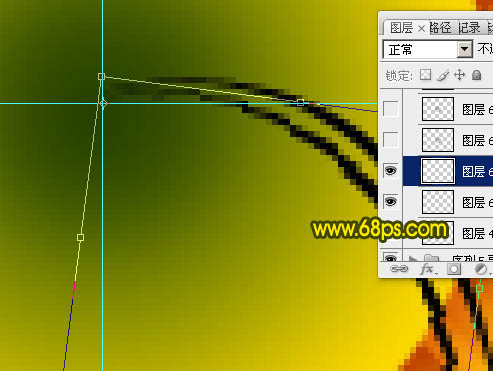Hide the layer below the selected layer
Viewport: 493px width, 371px height.
390,202
